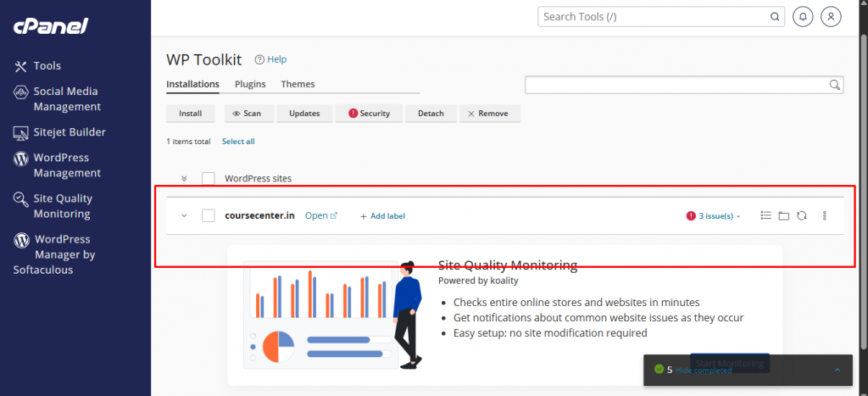Click the coursecenter.in site name

(259, 215)
